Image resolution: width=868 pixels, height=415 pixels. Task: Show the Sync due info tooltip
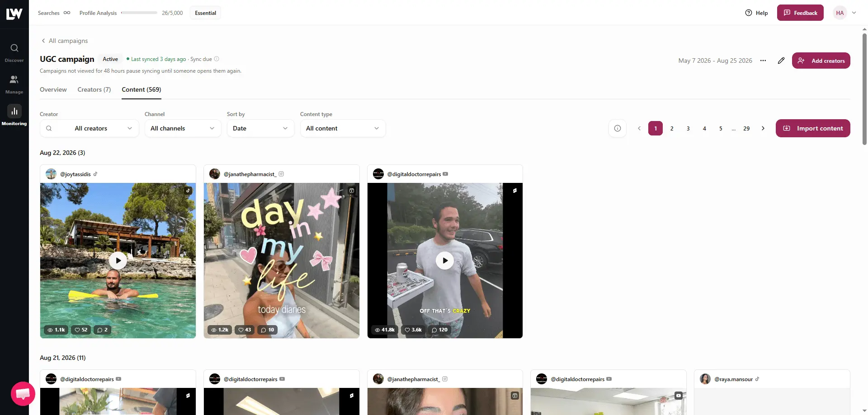(x=217, y=59)
